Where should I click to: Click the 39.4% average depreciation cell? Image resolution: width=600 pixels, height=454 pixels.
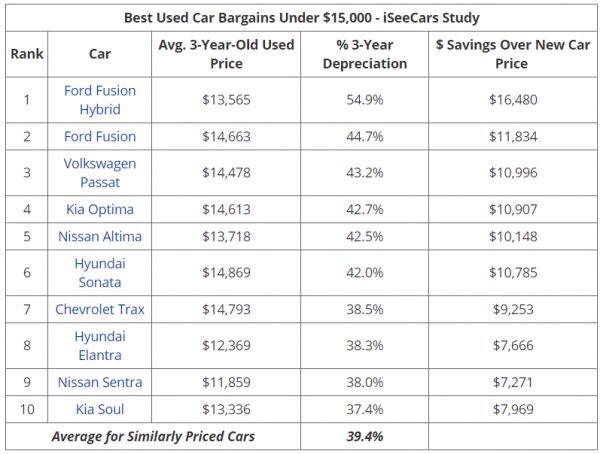[365, 436]
